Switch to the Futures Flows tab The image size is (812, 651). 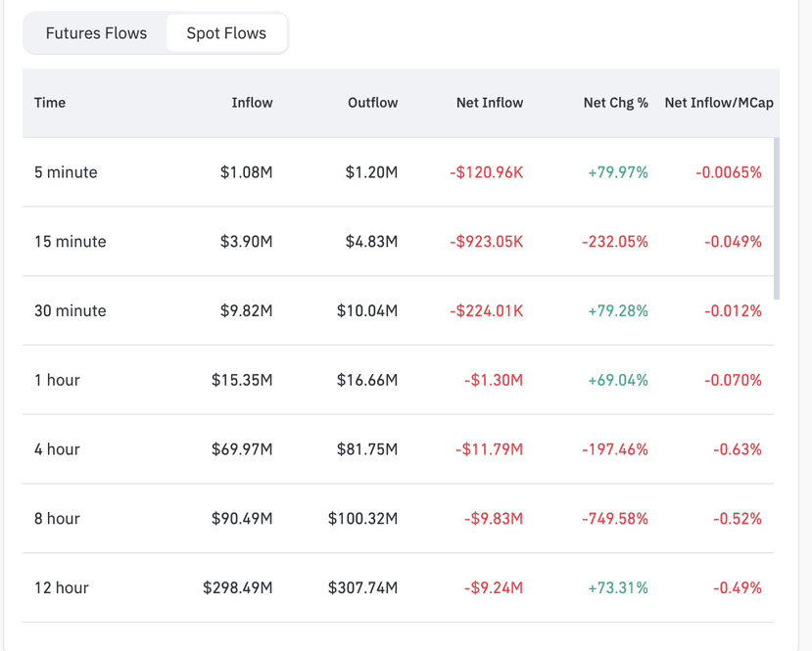[96, 33]
